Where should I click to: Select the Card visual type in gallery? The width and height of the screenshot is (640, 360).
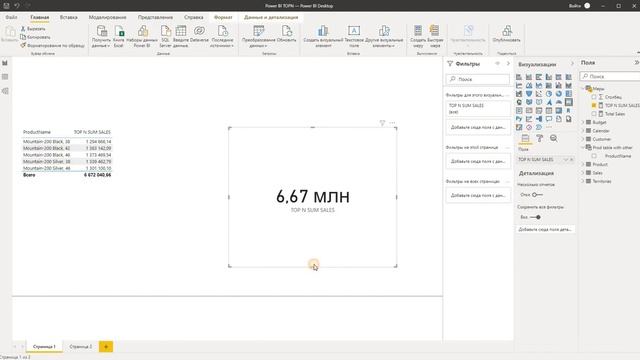coord(569,102)
